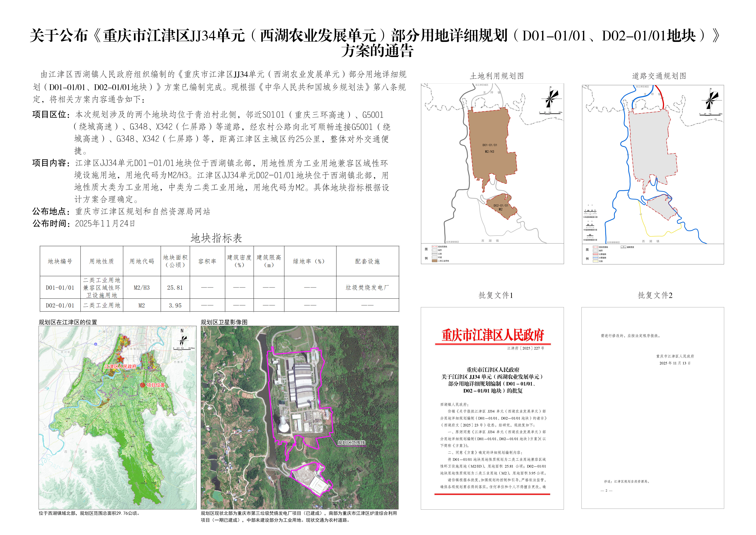The image size is (756, 535).
Task: Click the 公路 legend symbol
Action: point(435,254)
